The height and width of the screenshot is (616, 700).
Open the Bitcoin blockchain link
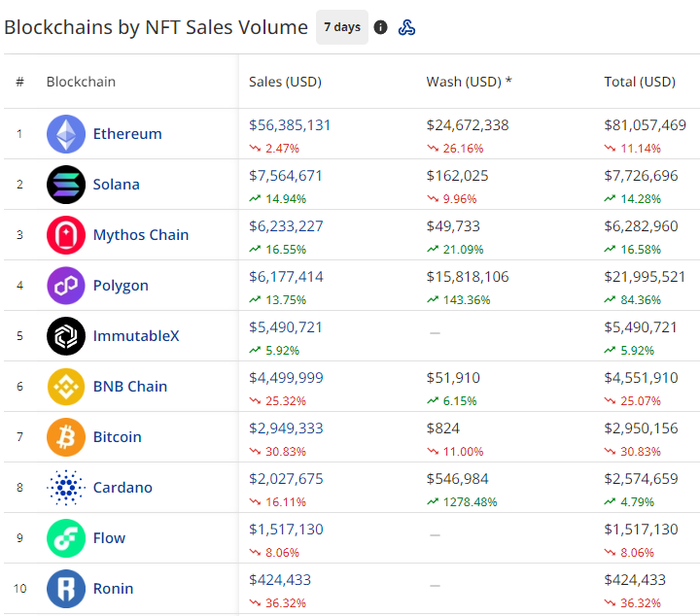tap(117, 437)
